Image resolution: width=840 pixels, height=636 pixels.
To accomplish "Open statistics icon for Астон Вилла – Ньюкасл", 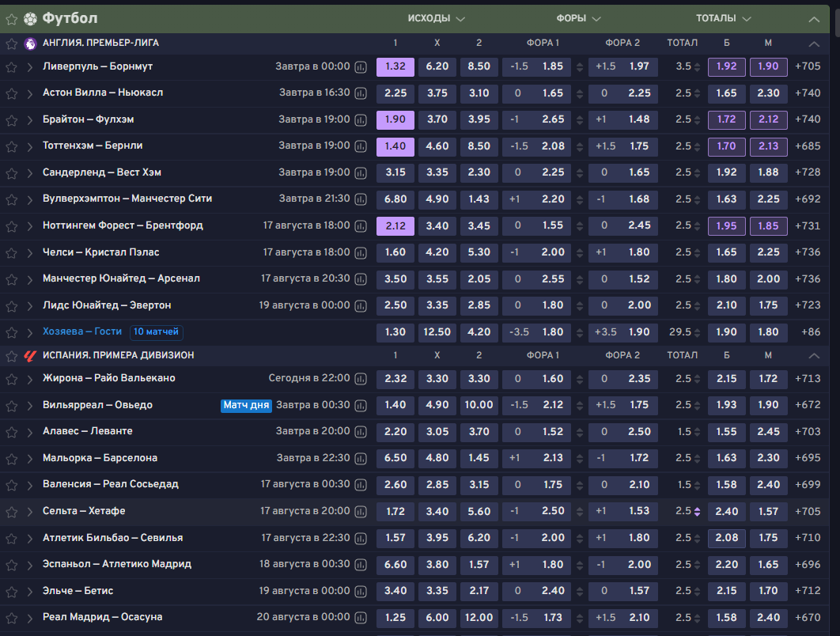I will (x=361, y=93).
